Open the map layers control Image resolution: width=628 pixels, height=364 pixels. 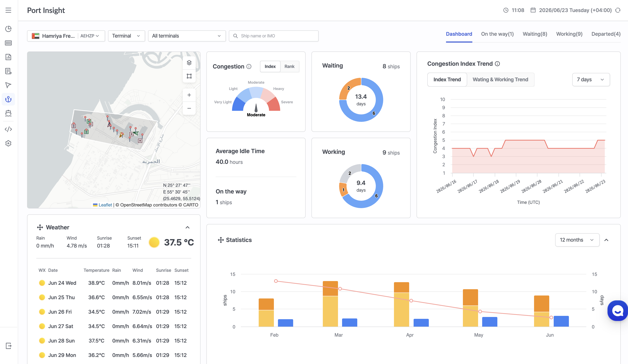[x=189, y=63]
